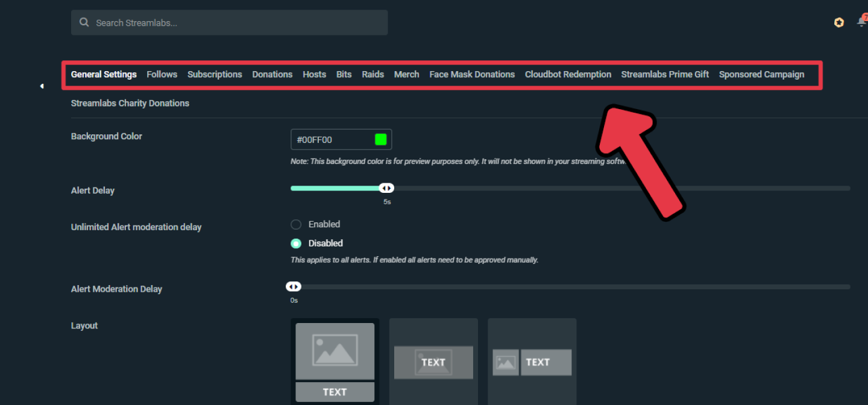The image size is (868, 405).
Task: Choose text-over-image layout thumbnail
Action: [433, 362]
